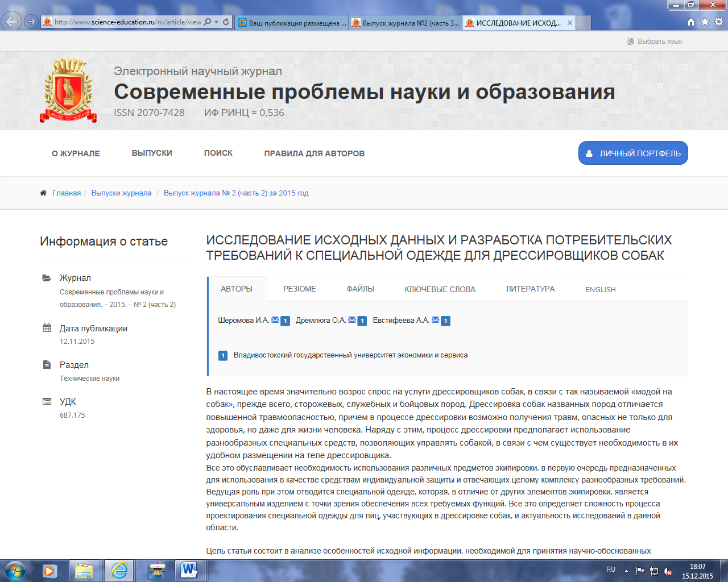
Task: Click the ЛИЧНЫЙ ПОРТФЕЛЬ button
Action: [633, 153]
